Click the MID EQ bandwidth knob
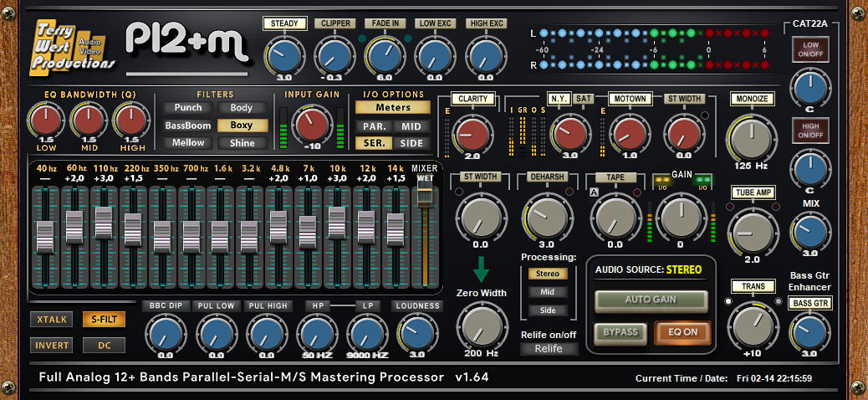The height and width of the screenshot is (400, 868). click(x=89, y=121)
